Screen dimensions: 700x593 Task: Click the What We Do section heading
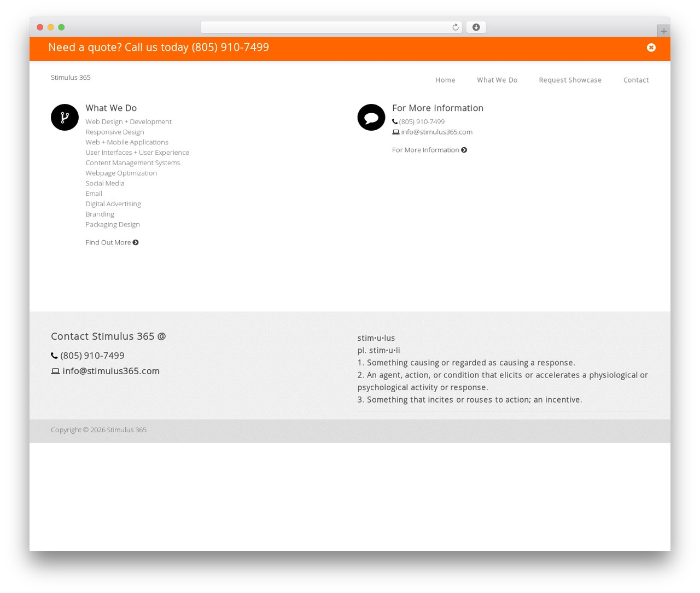click(111, 108)
